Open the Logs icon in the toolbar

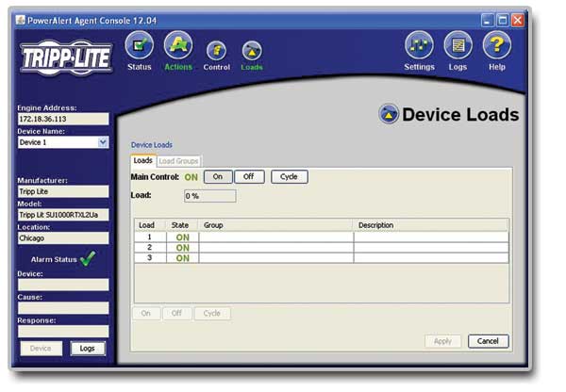point(458,47)
